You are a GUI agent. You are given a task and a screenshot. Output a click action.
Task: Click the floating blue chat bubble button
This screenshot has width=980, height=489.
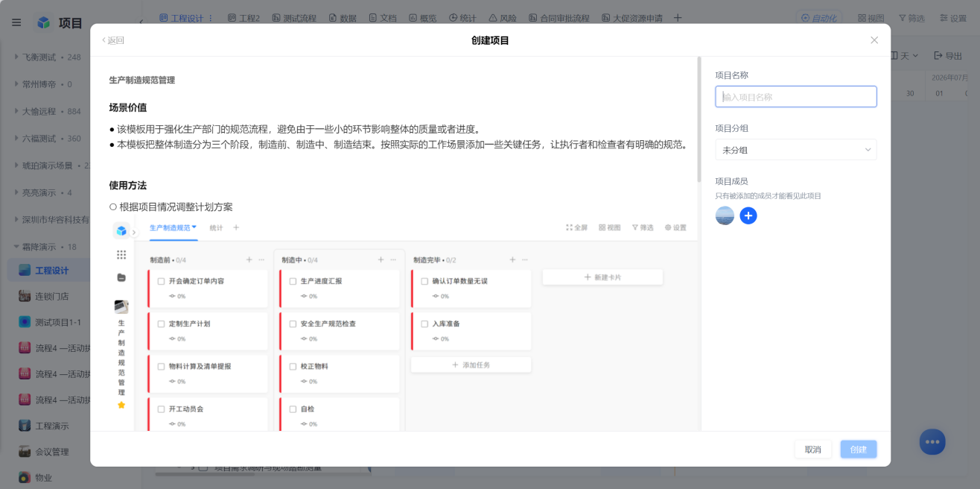[932, 442]
